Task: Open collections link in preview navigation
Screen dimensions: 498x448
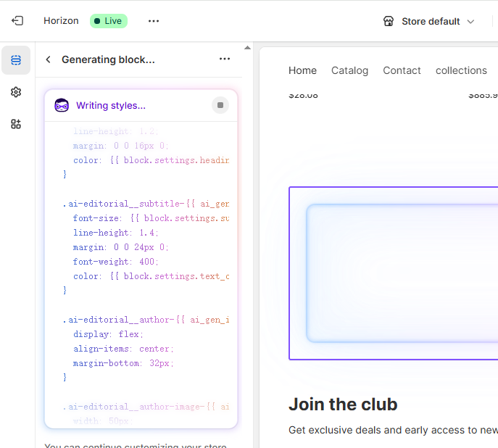Action: (461, 70)
